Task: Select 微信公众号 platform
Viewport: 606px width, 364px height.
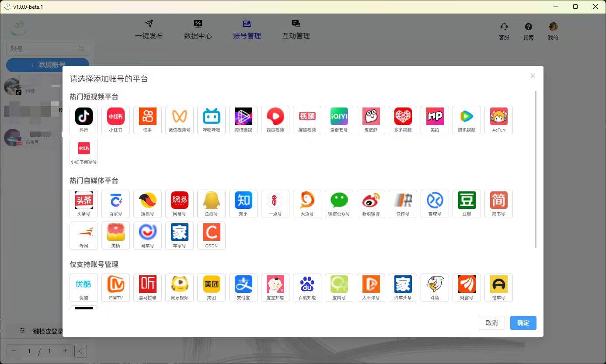Action: point(339,204)
